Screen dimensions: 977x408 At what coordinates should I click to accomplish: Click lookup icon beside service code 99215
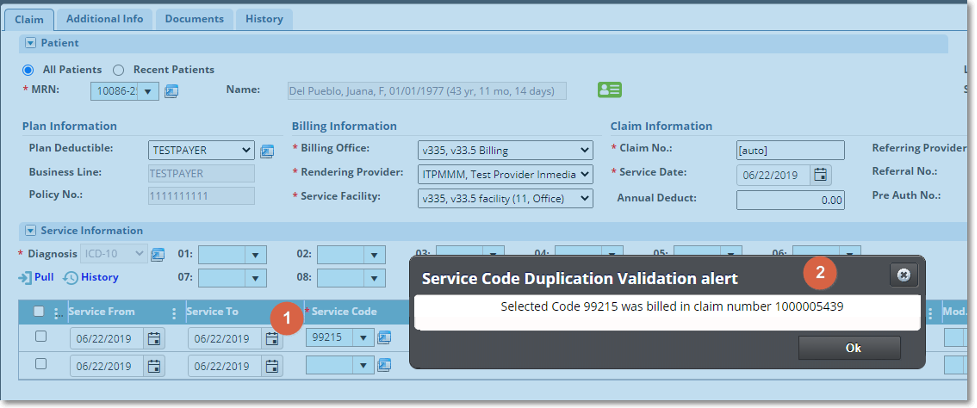click(x=384, y=338)
